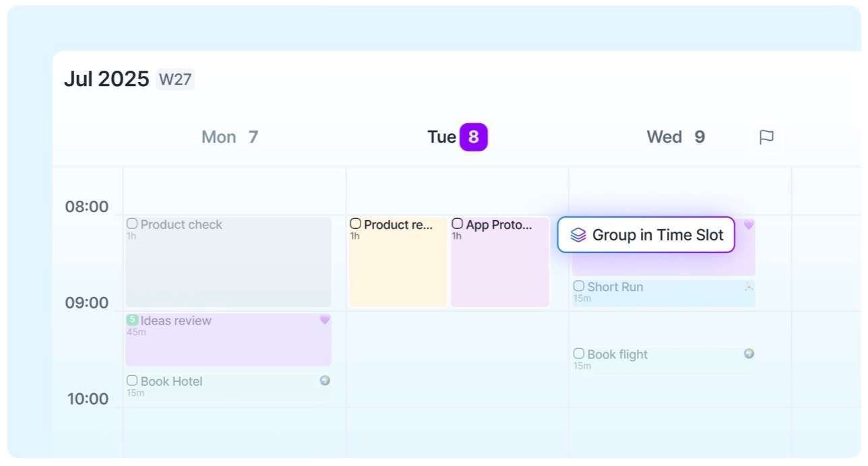The width and height of the screenshot is (868, 466).
Task: Open the W27 week badge
Action: (x=175, y=79)
